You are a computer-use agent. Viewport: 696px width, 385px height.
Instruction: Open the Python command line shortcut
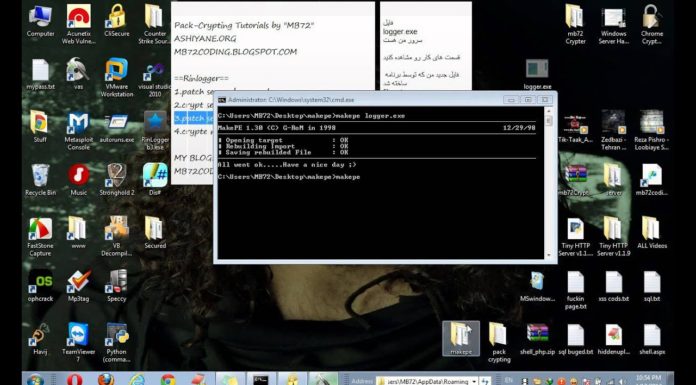(x=117, y=343)
